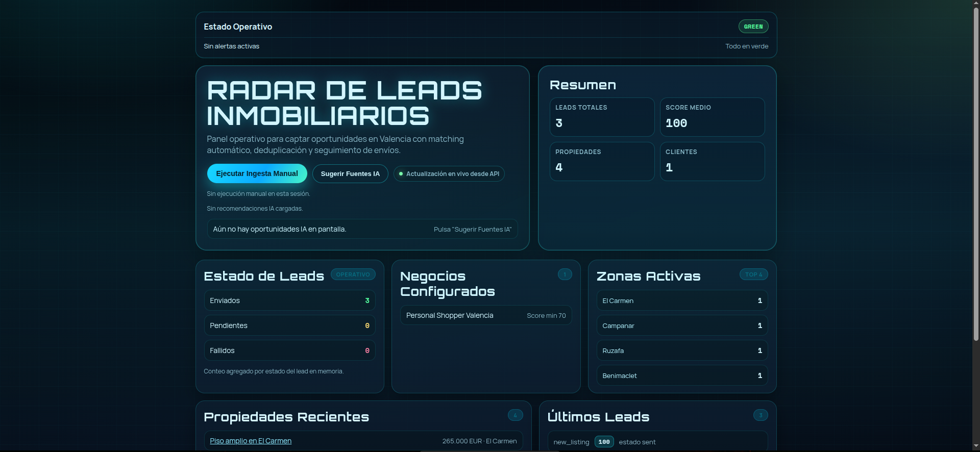Click the OPERATIVO badge in Estado de Leads
Viewport: 980px width, 452px height.
[353, 274]
